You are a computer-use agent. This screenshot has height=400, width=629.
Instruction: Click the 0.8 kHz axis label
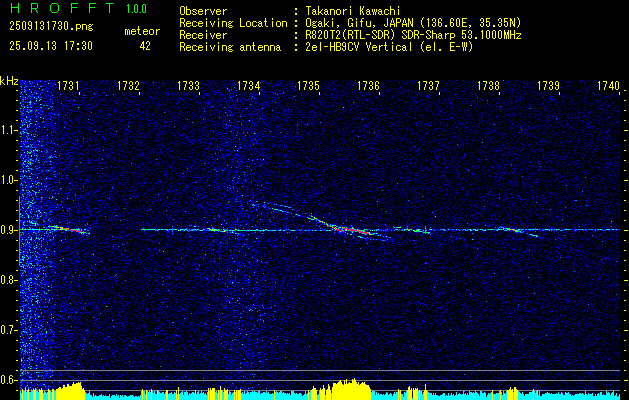click(x=7, y=280)
